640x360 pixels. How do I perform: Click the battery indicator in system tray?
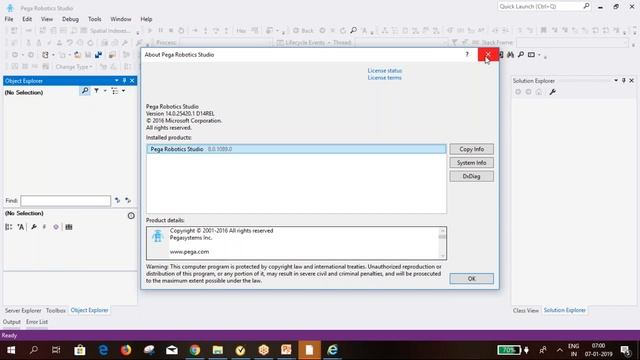pyautogui.click(x=509, y=350)
